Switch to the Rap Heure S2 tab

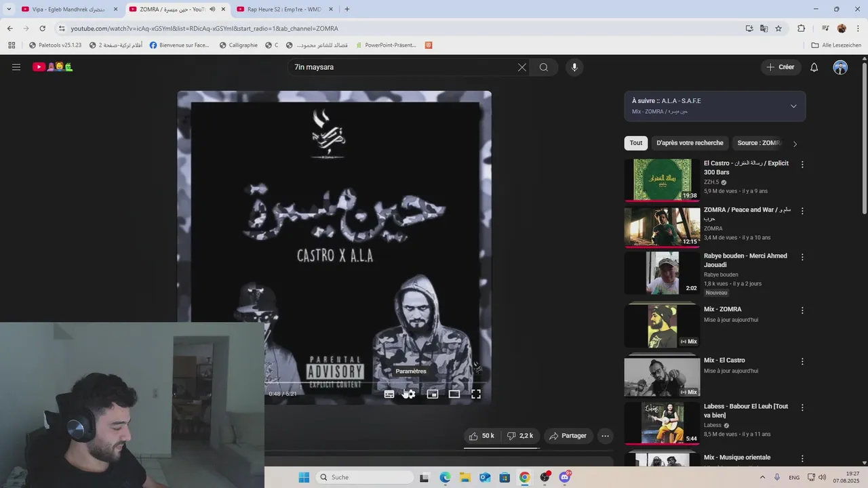pyautogui.click(x=284, y=9)
